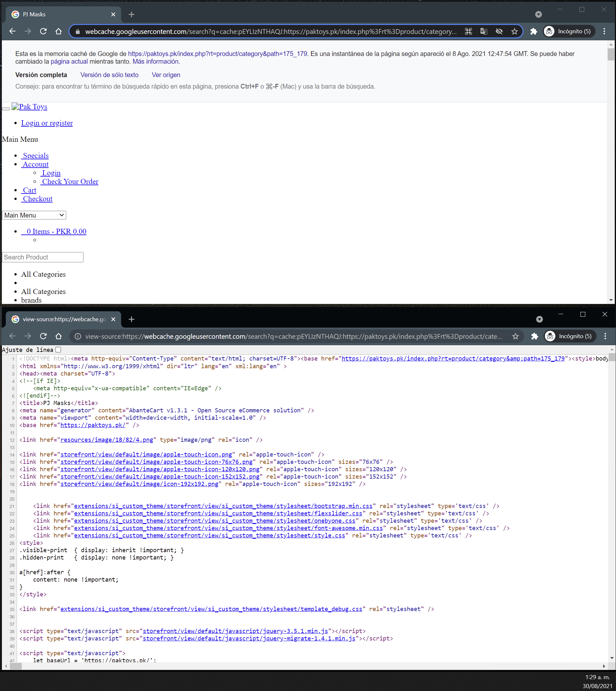Go home in top PJ Masks window

pos(59,31)
